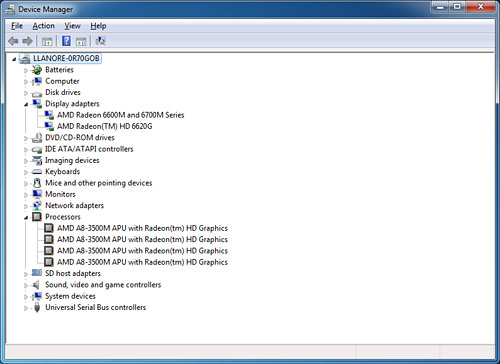Collapse the Display adapters node

[26, 105]
